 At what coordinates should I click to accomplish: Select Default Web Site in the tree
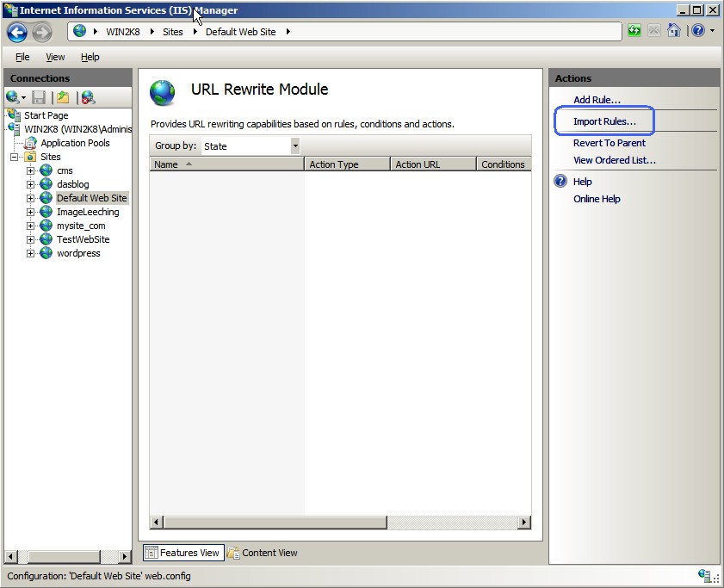click(x=91, y=198)
